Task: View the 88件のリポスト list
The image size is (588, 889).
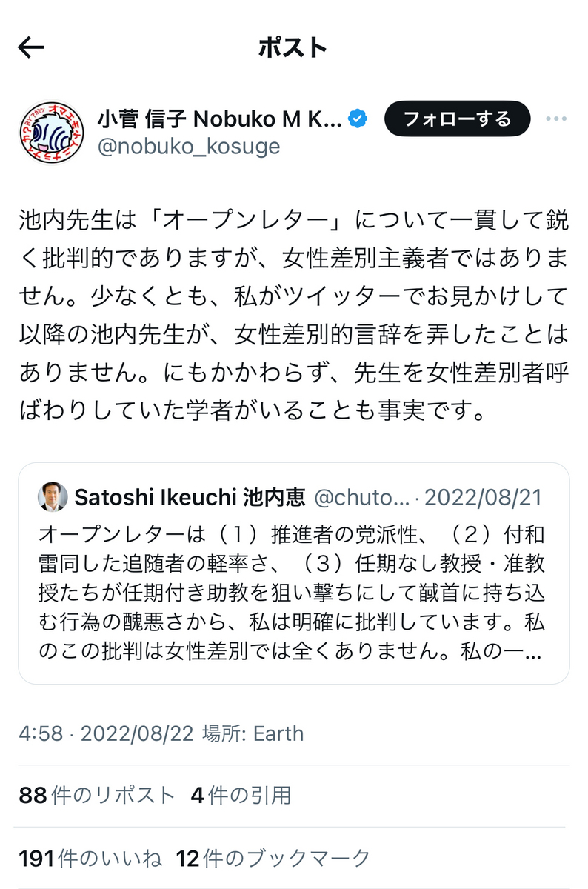Action: click(x=97, y=796)
